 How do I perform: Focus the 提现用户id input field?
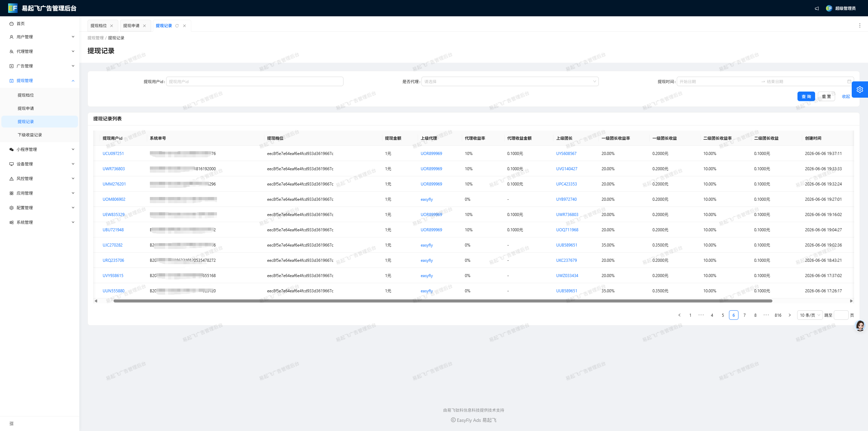pyautogui.click(x=255, y=81)
